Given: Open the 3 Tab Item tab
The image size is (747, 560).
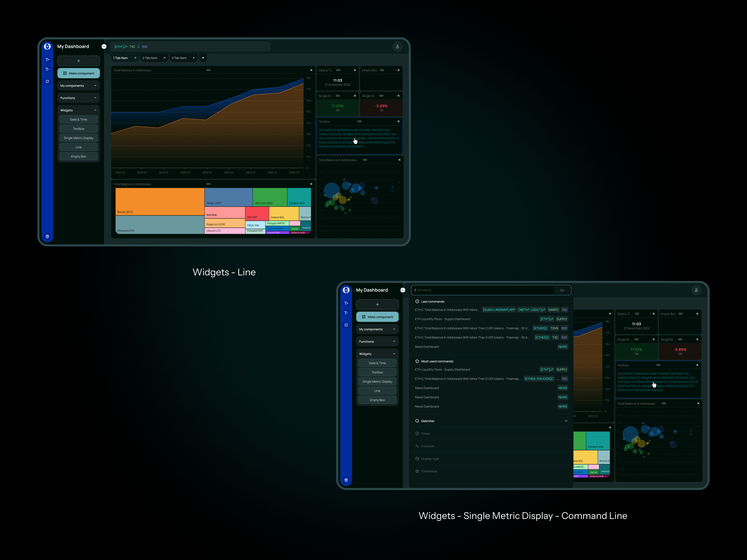Looking at the screenshot, I should (x=179, y=58).
